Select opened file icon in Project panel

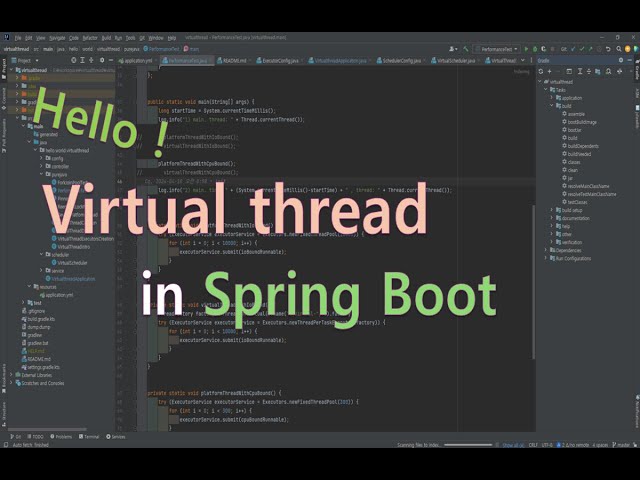click(x=73, y=60)
